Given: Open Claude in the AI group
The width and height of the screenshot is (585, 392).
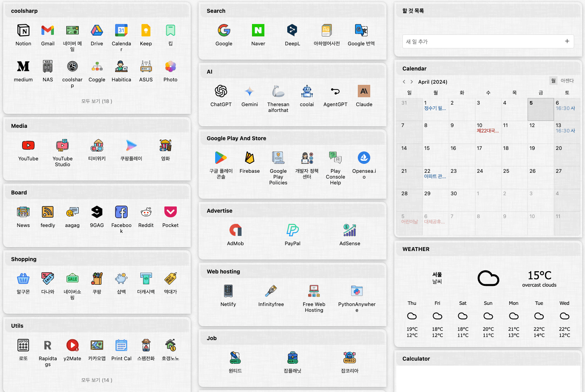Looking at the screenshot, I should (364, 91).
